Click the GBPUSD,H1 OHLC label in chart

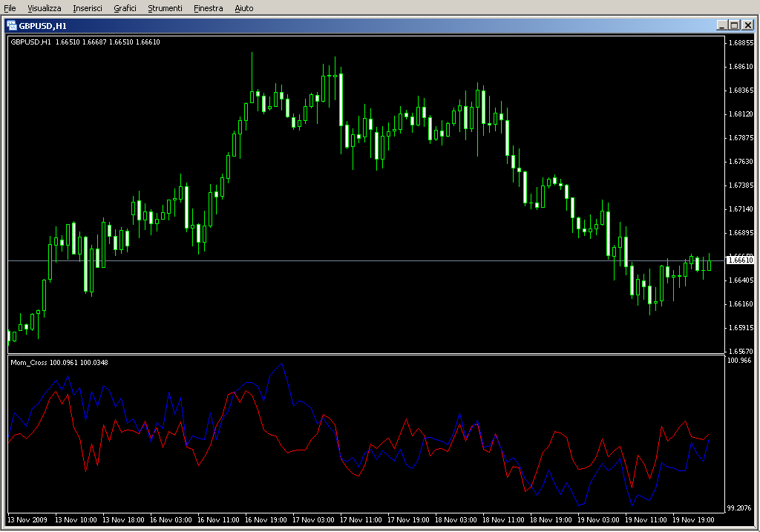tap(85, 42)
